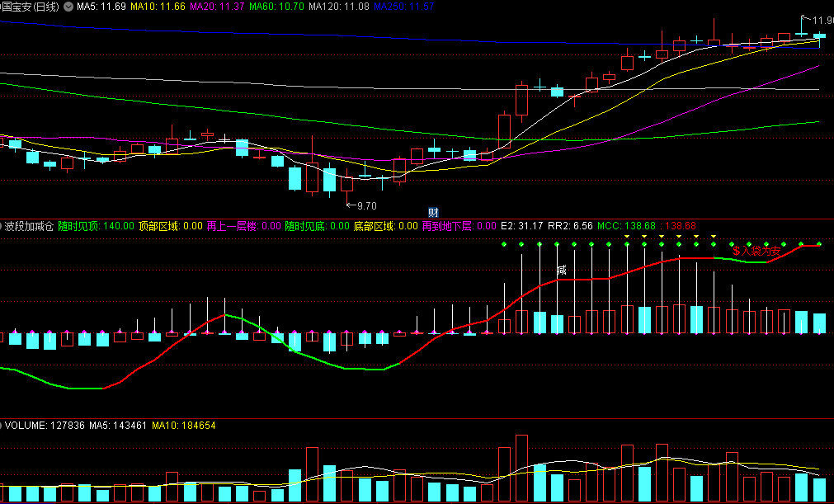Click the E2: 31.17 readout
This screenshot has width=834, height=504.
point(522,227)
